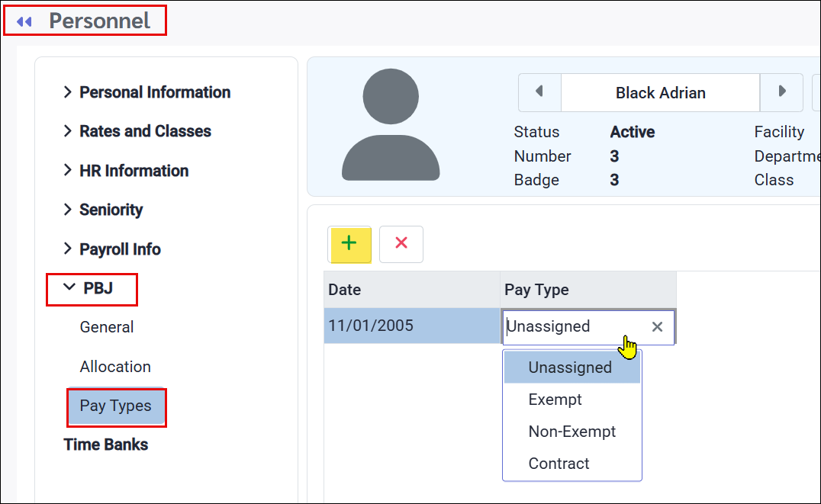Click the Pay Type column header
821x504 pixels.
[x=588, y=290]
